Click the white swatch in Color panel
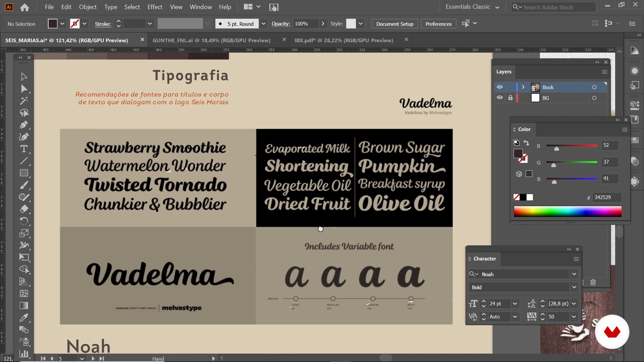 point(529,197)
